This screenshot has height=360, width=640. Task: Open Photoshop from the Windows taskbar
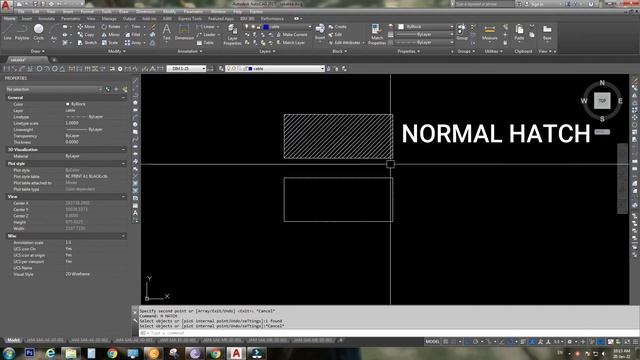[29, 353]
